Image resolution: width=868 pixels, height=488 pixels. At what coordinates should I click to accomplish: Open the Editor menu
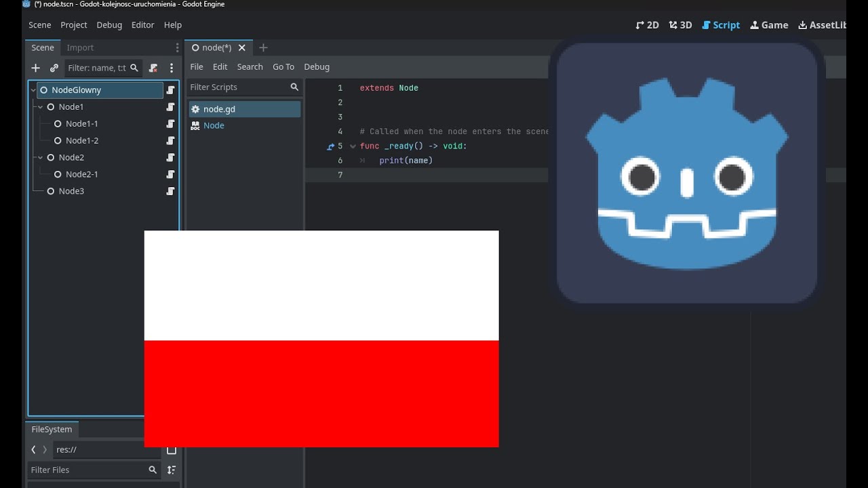tap(143, 25)
